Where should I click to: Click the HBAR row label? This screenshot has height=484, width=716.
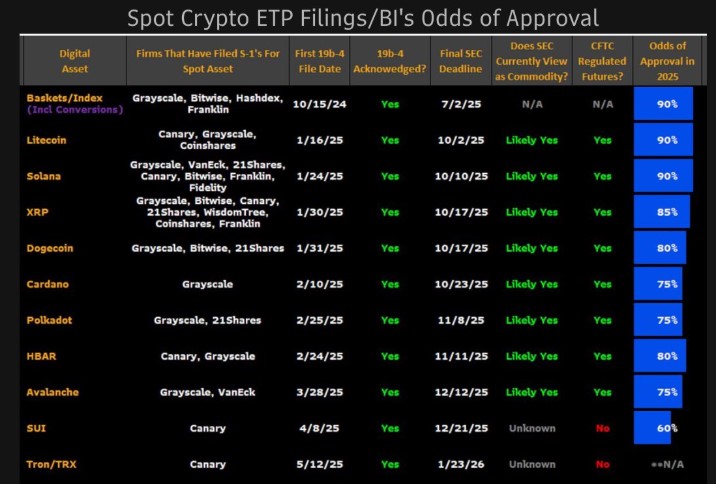coord(40,356)
